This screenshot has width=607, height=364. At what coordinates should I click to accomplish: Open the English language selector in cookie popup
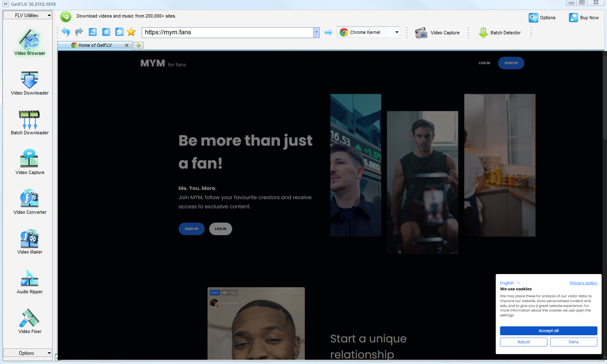[x=510, y=283]
